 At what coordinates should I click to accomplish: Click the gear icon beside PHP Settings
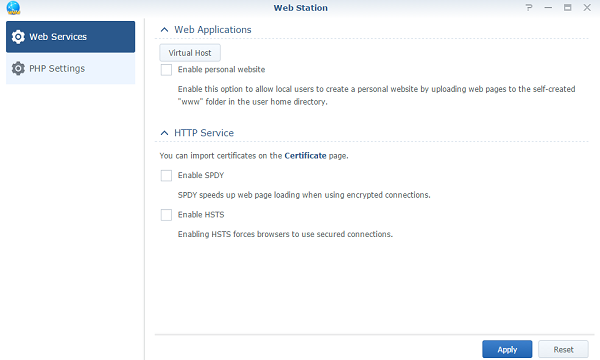coord(18,68)
